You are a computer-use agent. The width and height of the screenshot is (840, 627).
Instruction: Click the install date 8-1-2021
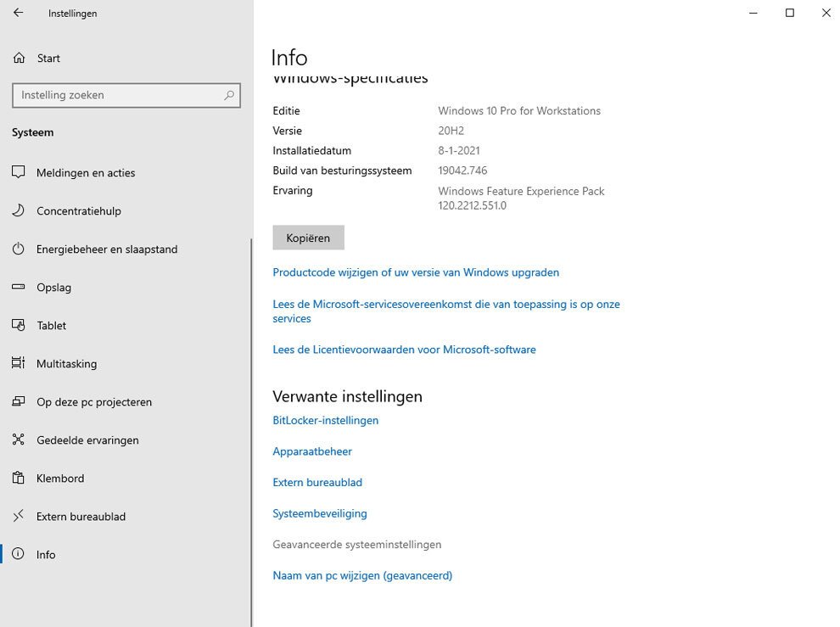tap(459, 150)
